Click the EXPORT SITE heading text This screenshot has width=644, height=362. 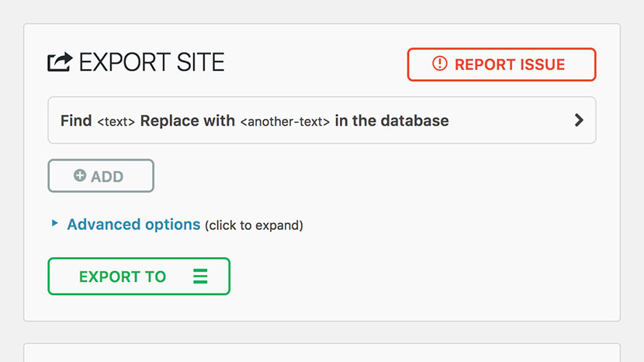pos(151,62)
